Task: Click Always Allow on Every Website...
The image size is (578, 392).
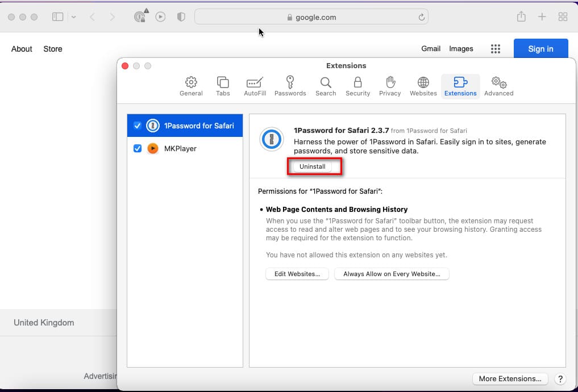Action: point(392,274)
